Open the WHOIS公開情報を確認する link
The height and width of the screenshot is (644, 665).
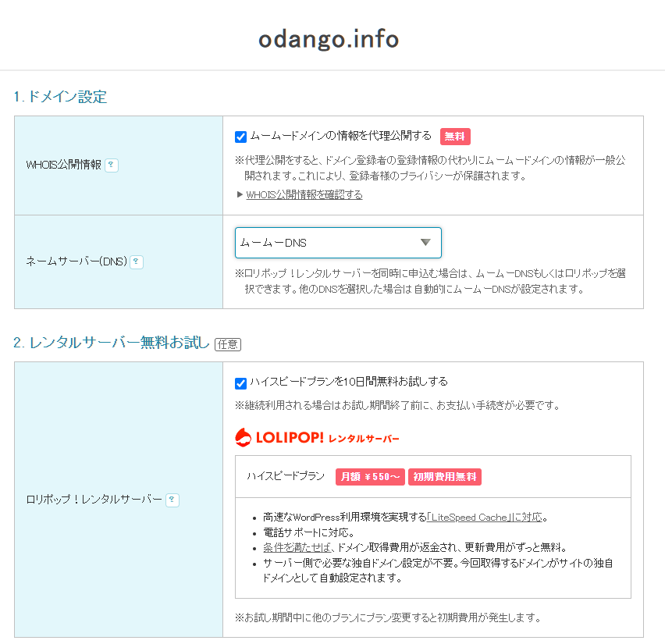(x=304, y=194)
